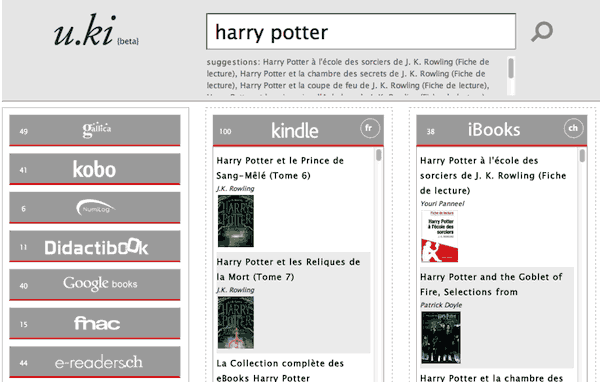Screen dimensions: 600x382
Task: Open the Didactibook source with 11 results
Action: click(95, 247)
